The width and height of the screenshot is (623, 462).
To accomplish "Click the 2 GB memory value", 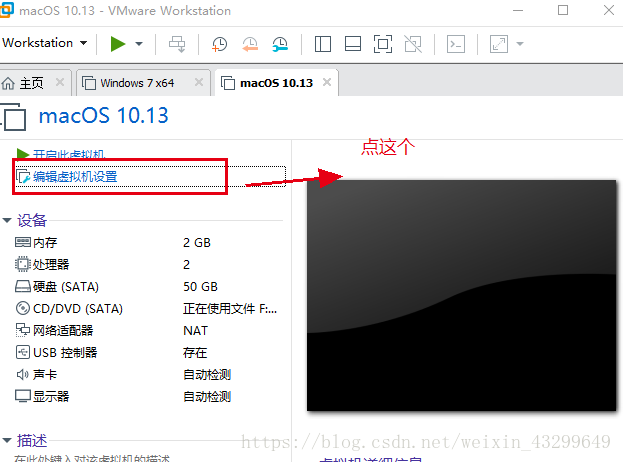I will point(197,243).
